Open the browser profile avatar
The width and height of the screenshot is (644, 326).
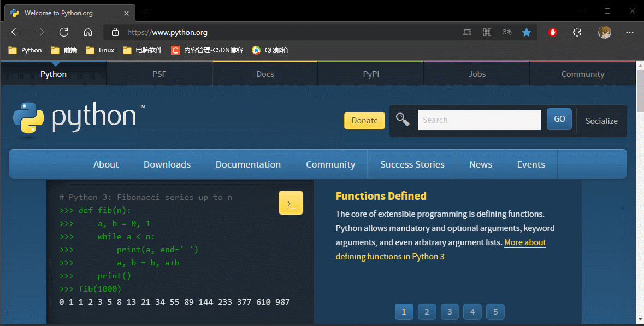click(x=605, y=32)
